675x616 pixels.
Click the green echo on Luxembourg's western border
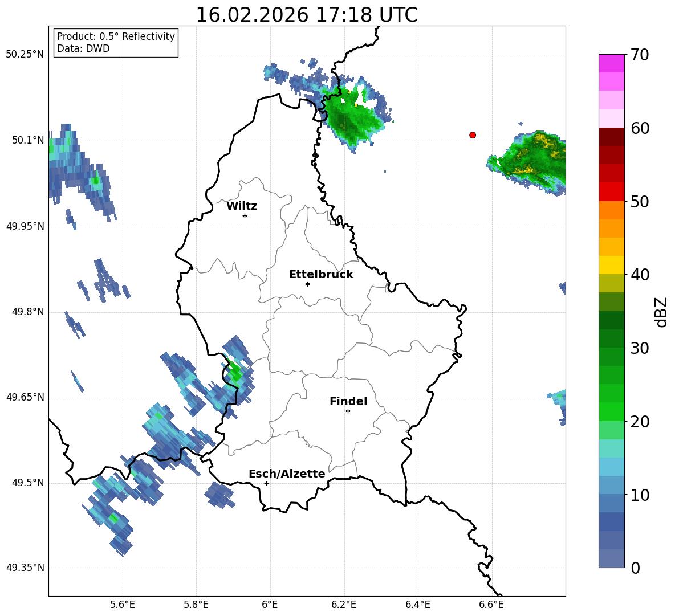coord(235,371)
